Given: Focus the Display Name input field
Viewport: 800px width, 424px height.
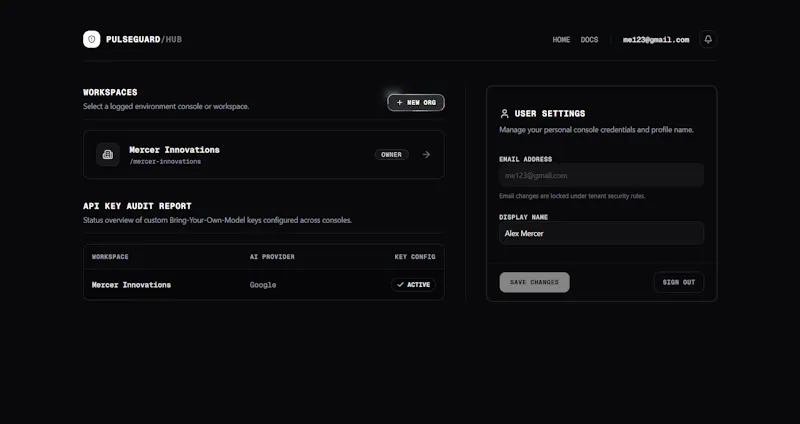Looking at the screenshot, I should 602,233.
